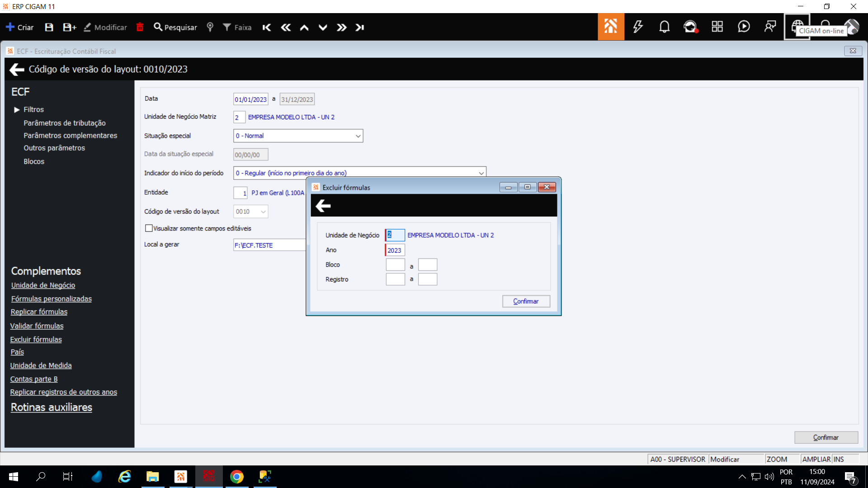Image resolution: width=868 pixels, height=488 pixels.
Task: Open the Situação especial dropdown
Action: pos(358,136)
